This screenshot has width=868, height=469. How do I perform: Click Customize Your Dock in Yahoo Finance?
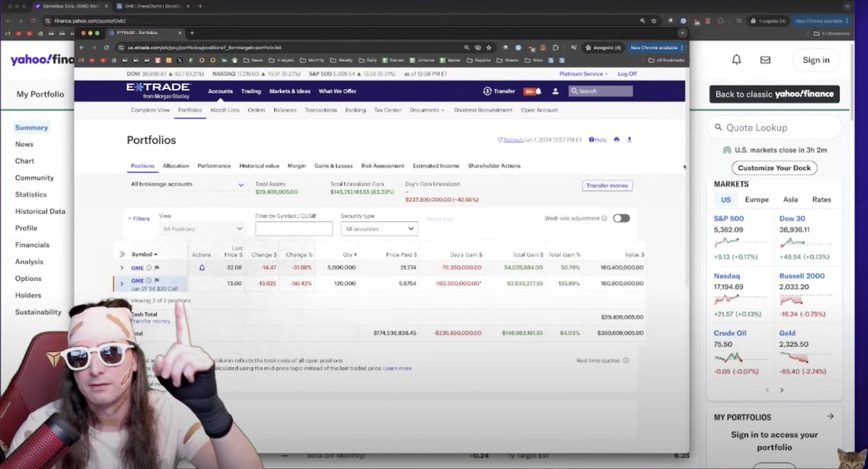(x=775, y=168)
